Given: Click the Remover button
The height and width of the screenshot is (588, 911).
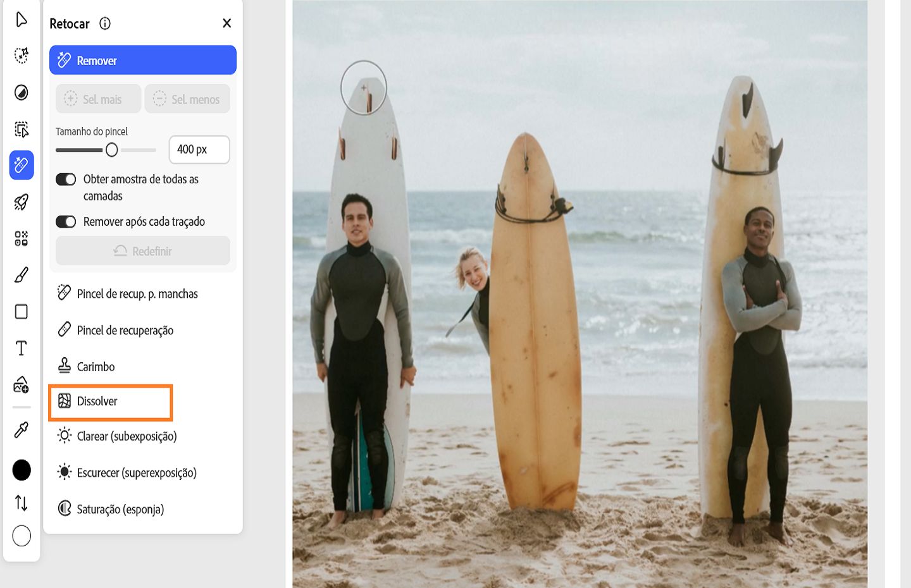Looking at the screenshot, I should tap(142, 60).
